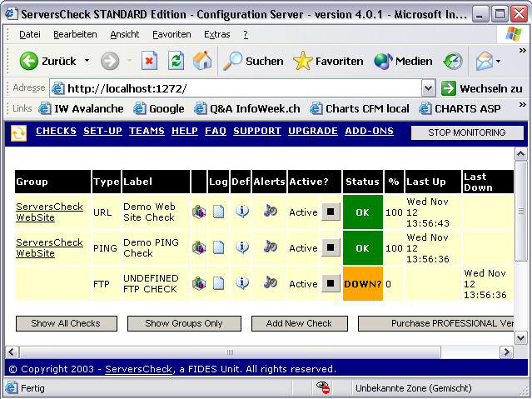This screenshot has height=399, width=532.
Task: Expand the forward button dropdown arrow
Action: pos(129,61)
